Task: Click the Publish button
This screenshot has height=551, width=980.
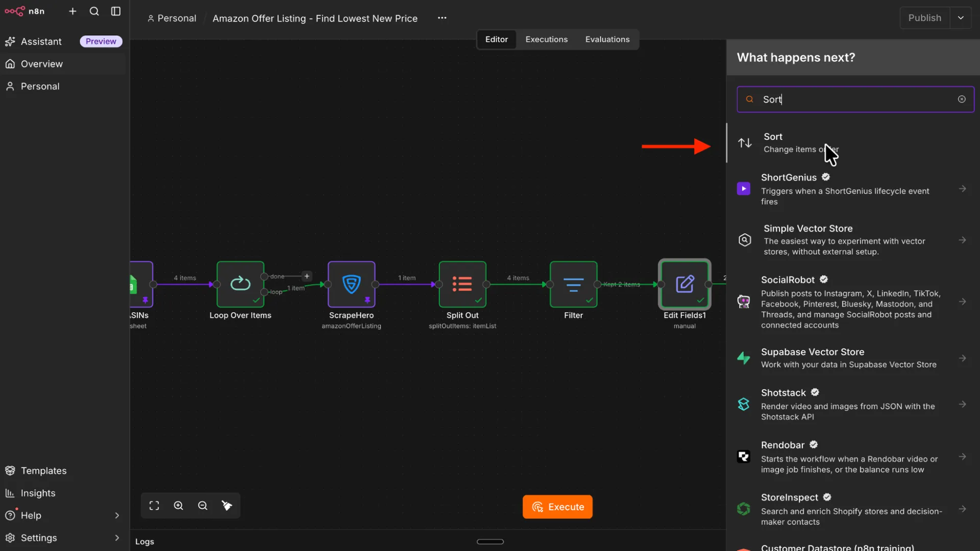Action: [924, 18]
